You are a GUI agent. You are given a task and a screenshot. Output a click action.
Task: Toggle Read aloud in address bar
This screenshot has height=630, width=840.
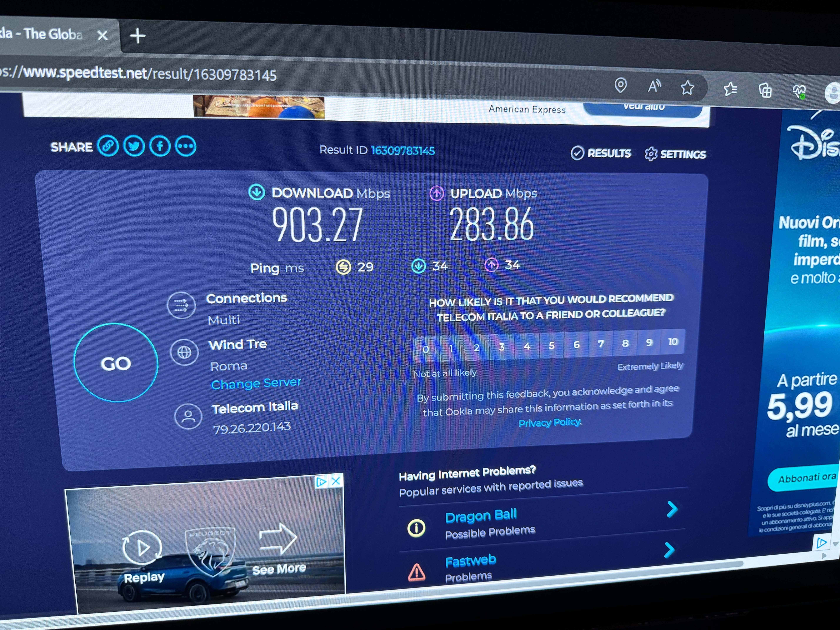[654, 86]
